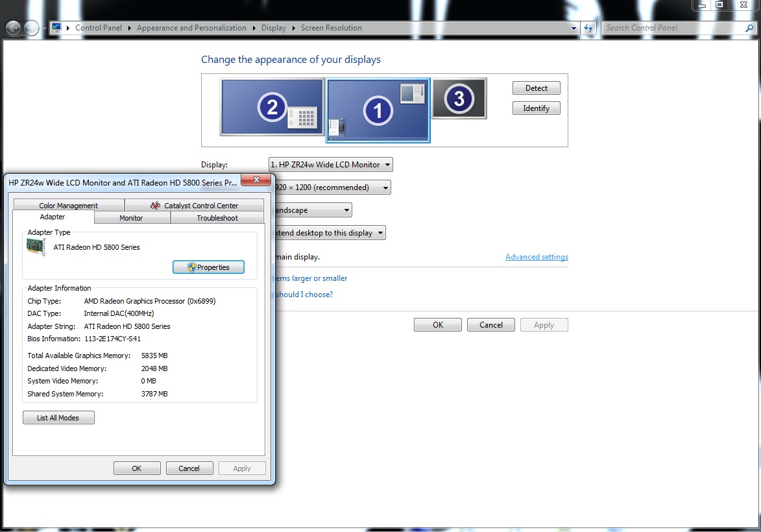Click the Internal DAC(400MHz) text
The width and height of the screenshot is (761, 532).
pos(119,313)
